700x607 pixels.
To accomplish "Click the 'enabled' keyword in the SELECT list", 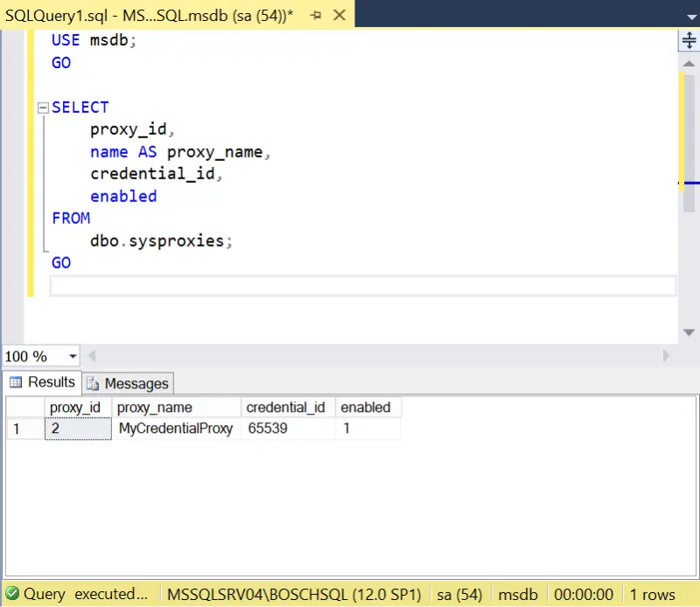I will point(123,197).
